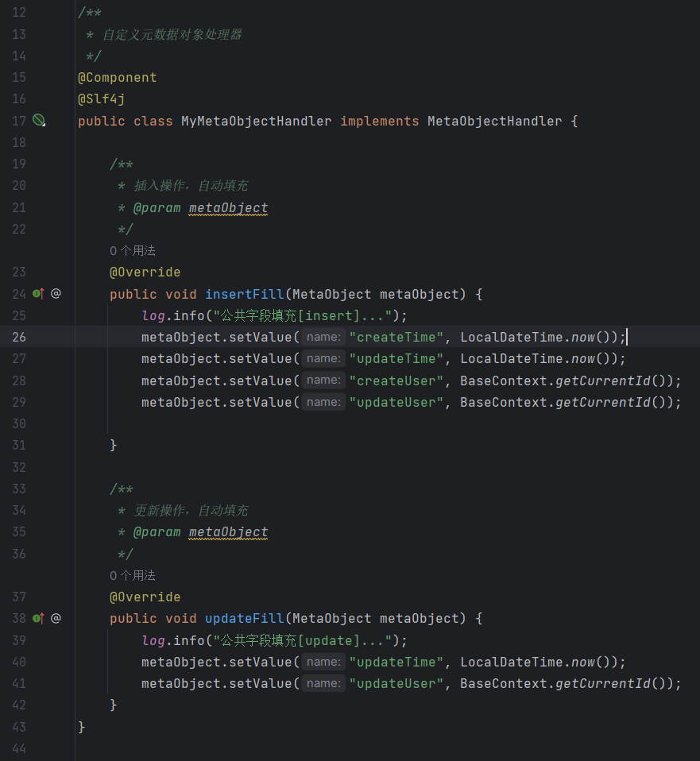Viewport: 700px width, 761px height.
Task: Click the "updateUser" string on line 29
Action: click(396, 402)
